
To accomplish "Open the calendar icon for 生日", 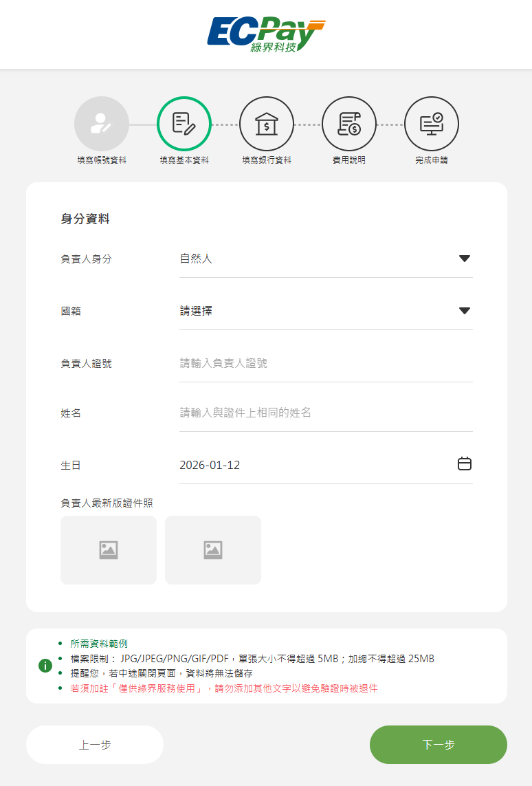I will click(465, 464).
